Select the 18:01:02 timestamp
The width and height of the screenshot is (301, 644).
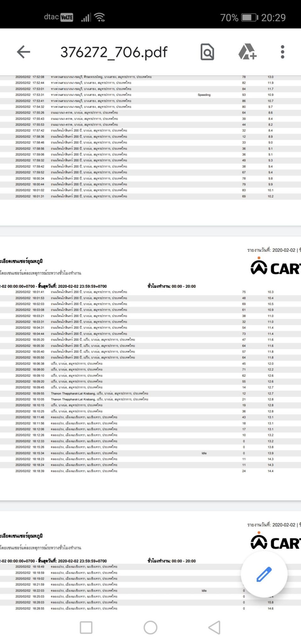pos(38,190)
